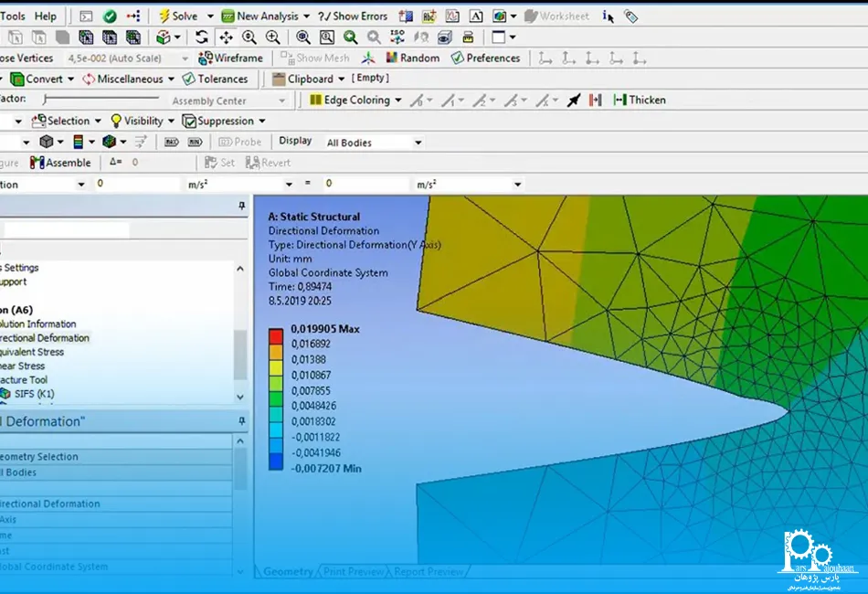Viewport: 868px width, 594px height.
Task: Click the command window toolbar icon
Action: 86,16
